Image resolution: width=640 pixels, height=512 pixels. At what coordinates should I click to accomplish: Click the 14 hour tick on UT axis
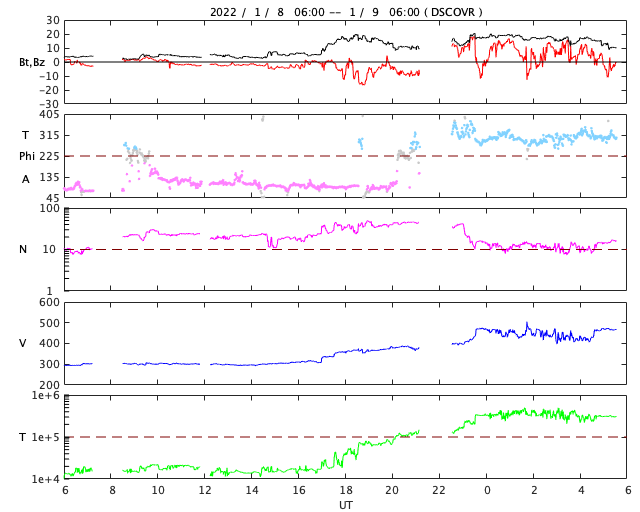[x=252, y=490]
